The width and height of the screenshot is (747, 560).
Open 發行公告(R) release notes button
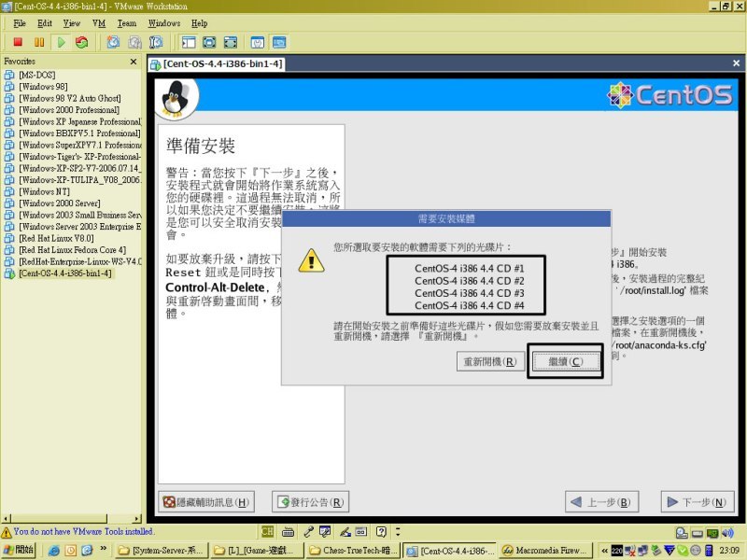tap(310, 502)
